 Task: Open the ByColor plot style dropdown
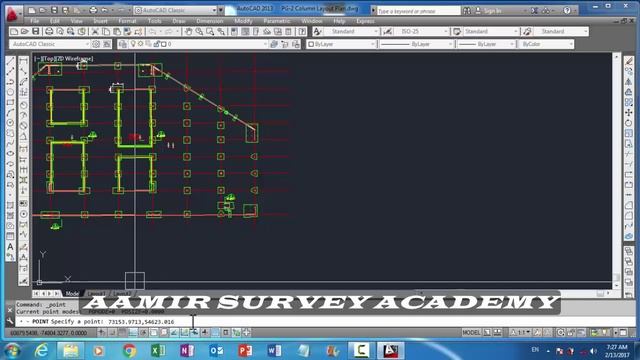pyautogui.click(x=546, y=44)
